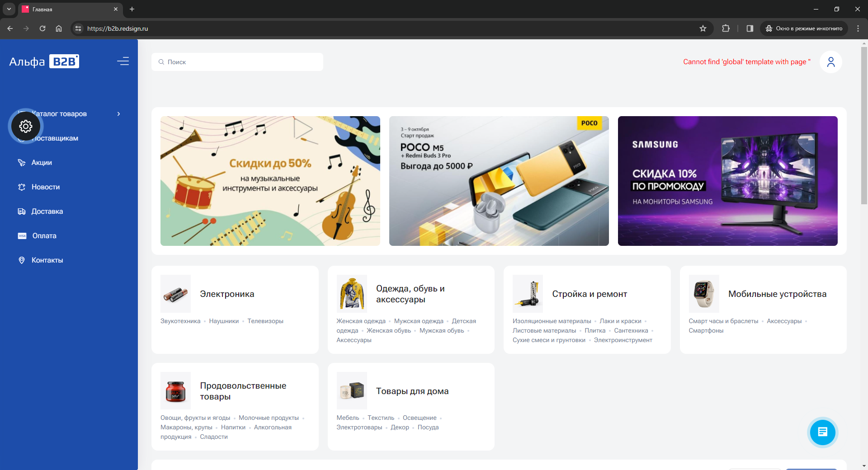Image resolution: width=868 pixels, height=470 pixels.
Task: Open browser home page button
Action: [x=59, y=28]
